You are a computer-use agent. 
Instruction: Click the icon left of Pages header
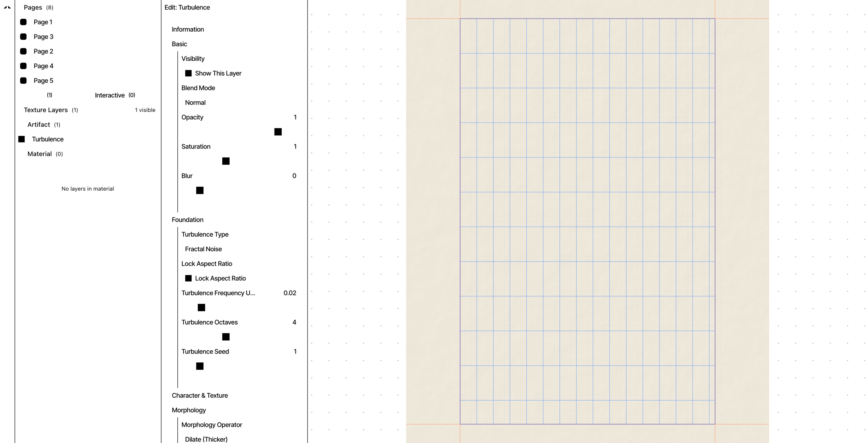click(7, 7)
